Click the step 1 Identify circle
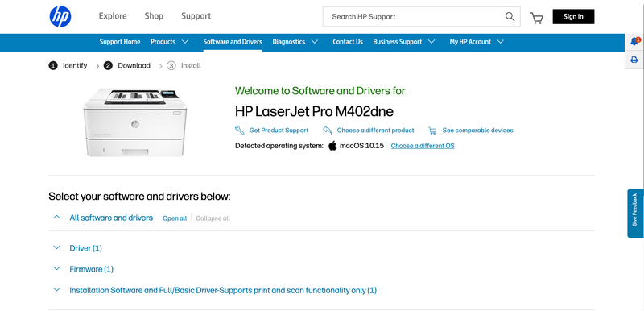 53,66
